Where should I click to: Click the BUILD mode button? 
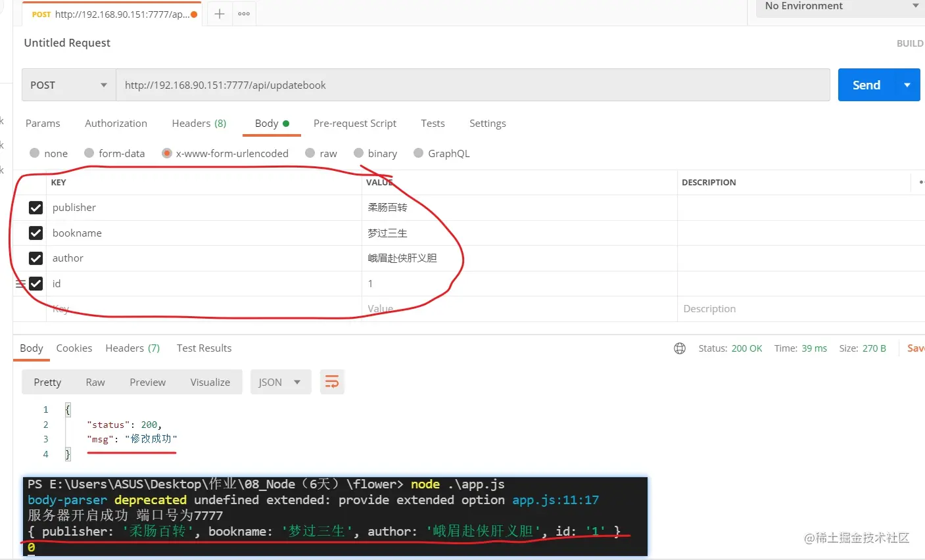911,43
